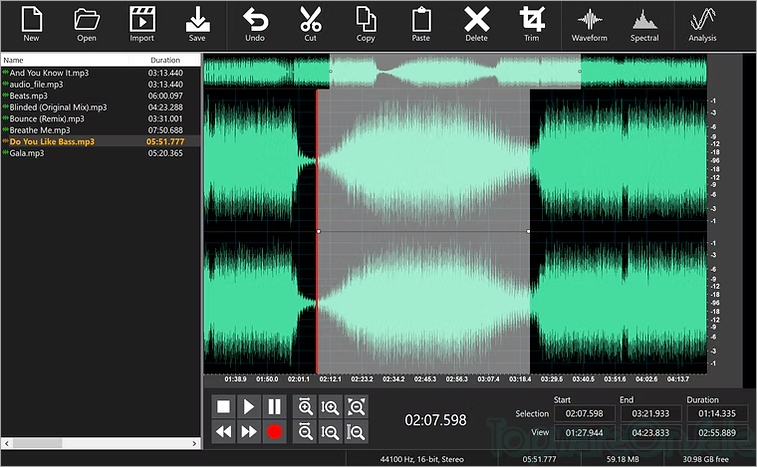Click the selection's left edge handle
Screen dimensions: 757x467
pyautogui.click(x=319, y=231)
